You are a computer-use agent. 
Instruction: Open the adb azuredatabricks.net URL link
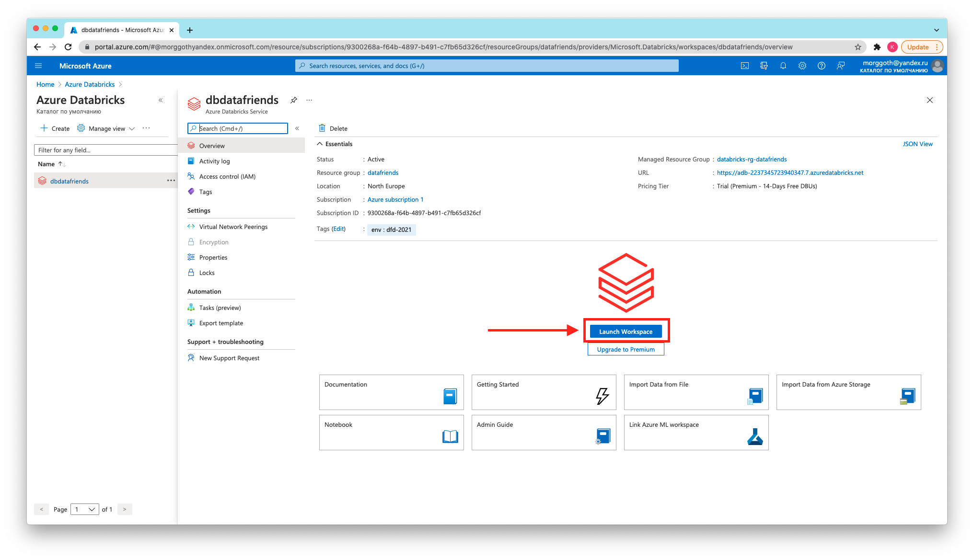click(x=790, y=172)
